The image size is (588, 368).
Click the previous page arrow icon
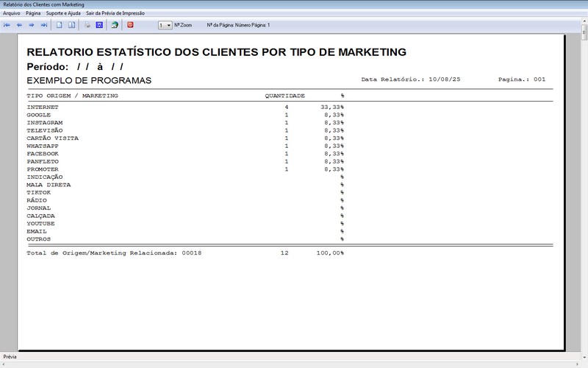click(20, 25)
